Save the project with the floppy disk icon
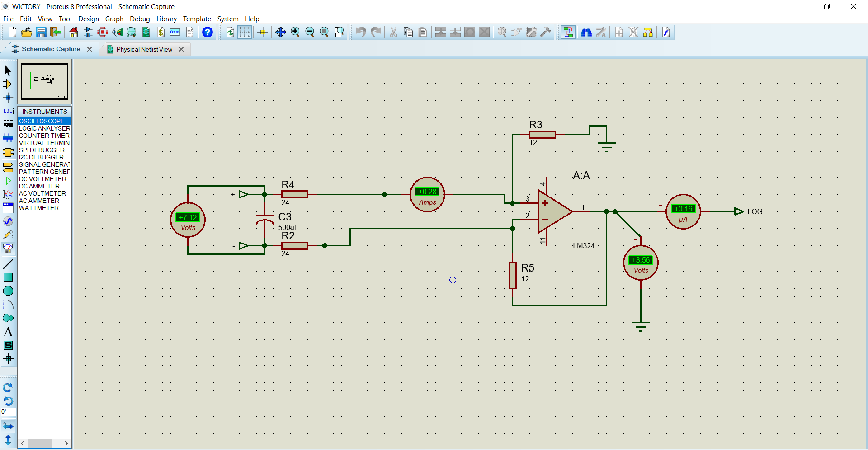Screen dimensions: 868x450 41,32
